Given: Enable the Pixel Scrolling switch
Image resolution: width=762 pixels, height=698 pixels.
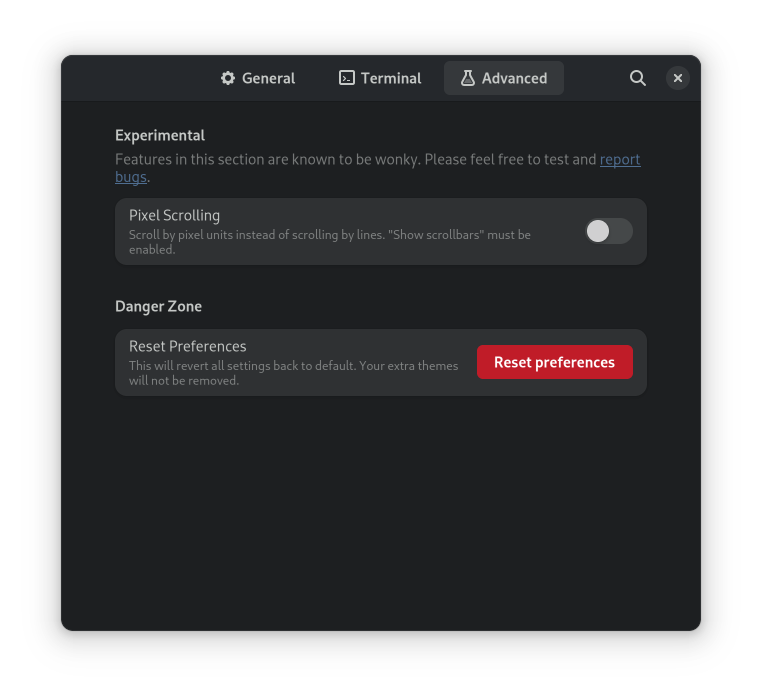Looking at the screenshot, I should click(x=608, y=231).
